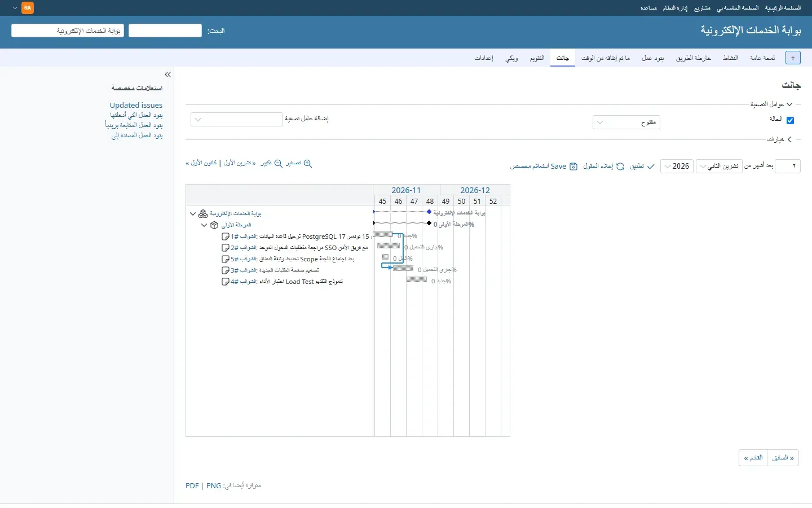Viewport: 812px width, 508px height.
Task: Click the blue project milestone diamond marker
Action: point(429,212)
